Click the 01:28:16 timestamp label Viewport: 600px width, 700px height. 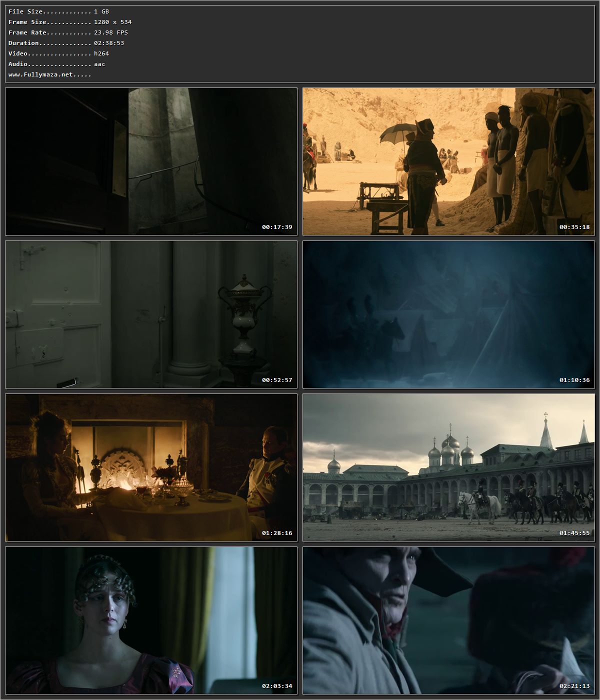[277, 533]
